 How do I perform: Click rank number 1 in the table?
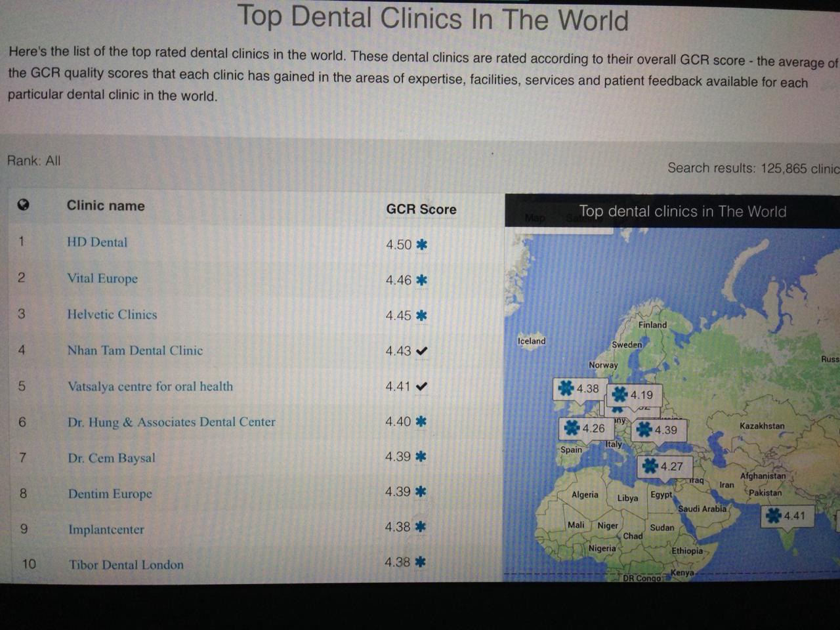21,241
